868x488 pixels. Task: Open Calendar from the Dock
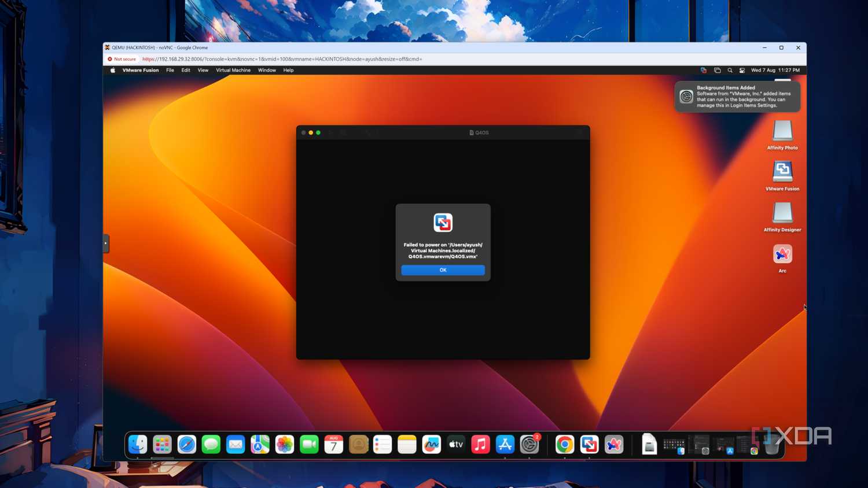334,444
